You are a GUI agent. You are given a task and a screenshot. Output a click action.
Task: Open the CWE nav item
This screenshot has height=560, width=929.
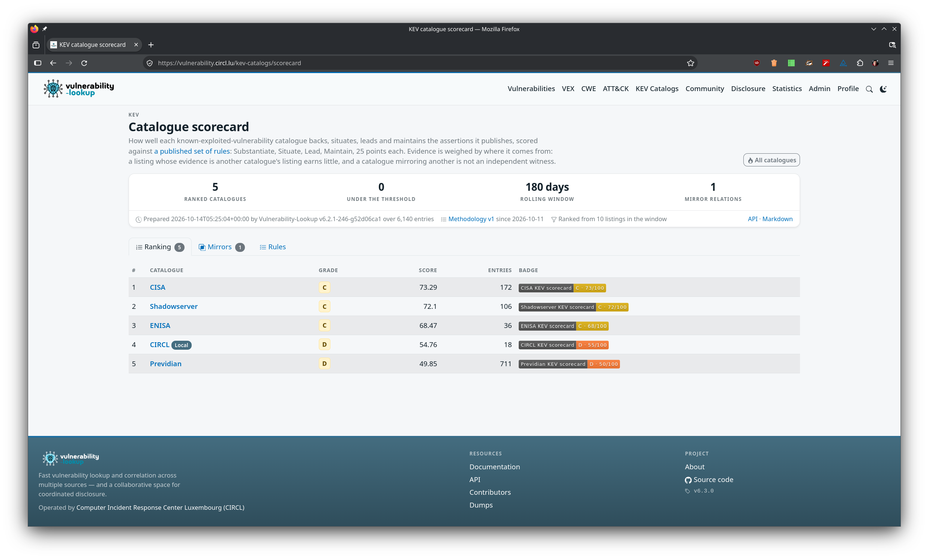click(588, 88)
